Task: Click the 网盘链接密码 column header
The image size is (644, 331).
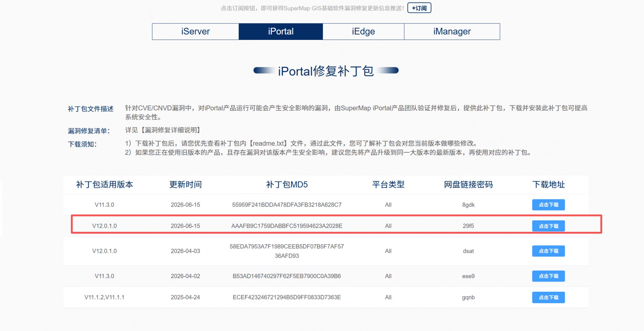Action: pos(468,184)
